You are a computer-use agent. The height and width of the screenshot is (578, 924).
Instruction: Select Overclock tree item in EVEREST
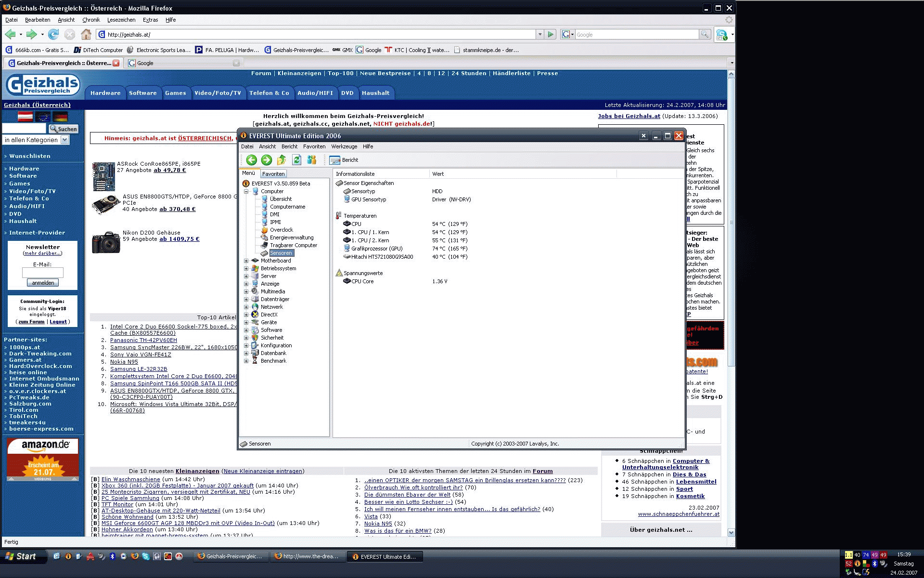(x=281, y=230)
